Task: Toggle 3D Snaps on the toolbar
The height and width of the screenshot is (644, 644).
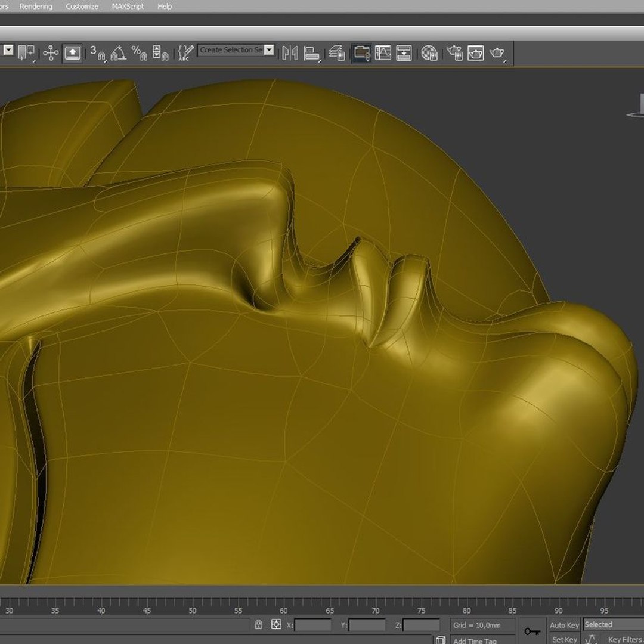Action: click(97, 53)
